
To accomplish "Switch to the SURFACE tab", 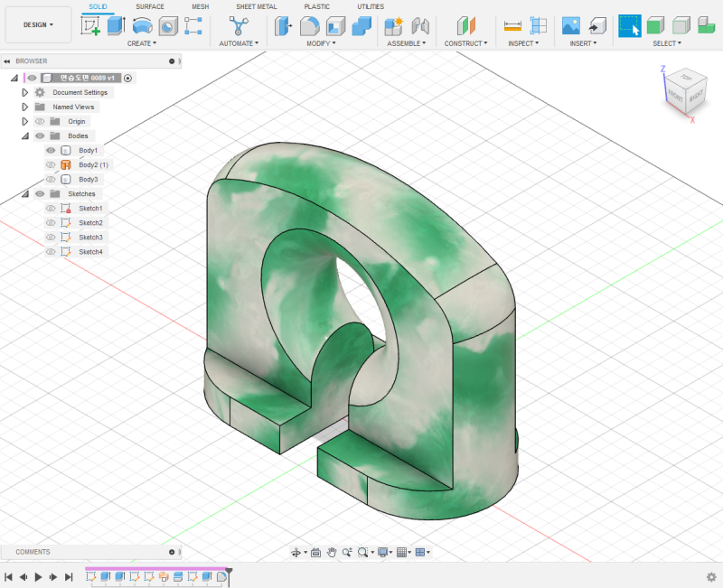I will pos(149,7).
